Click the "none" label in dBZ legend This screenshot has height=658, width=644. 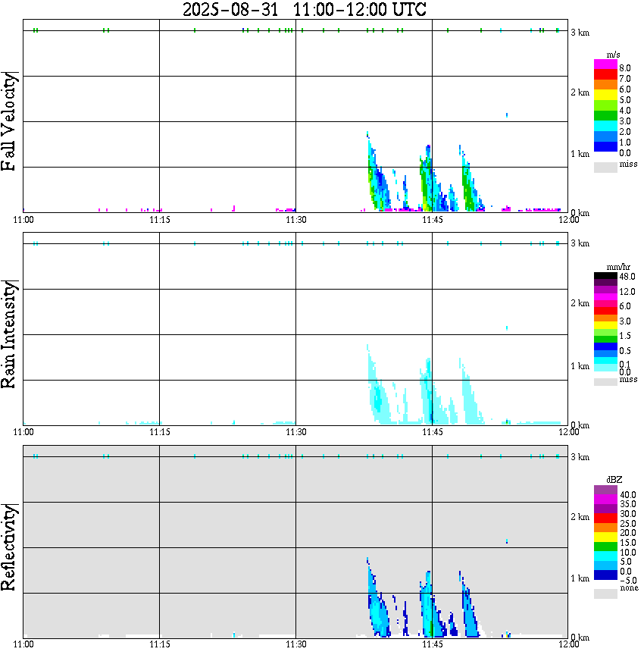pos(629,588)
